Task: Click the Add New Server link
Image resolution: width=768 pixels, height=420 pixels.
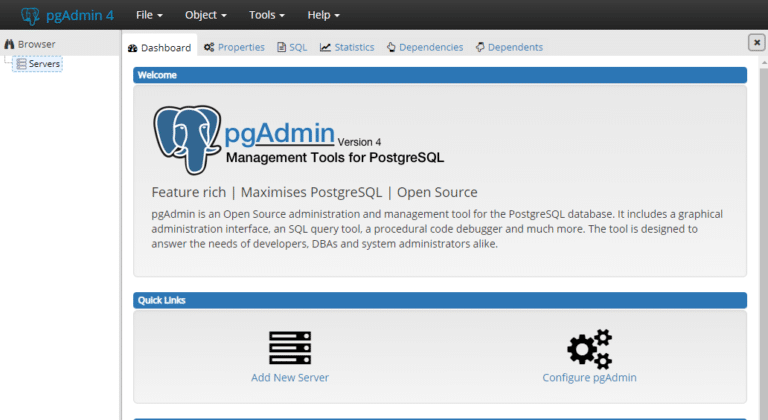Action: click(x=290, y=378)
